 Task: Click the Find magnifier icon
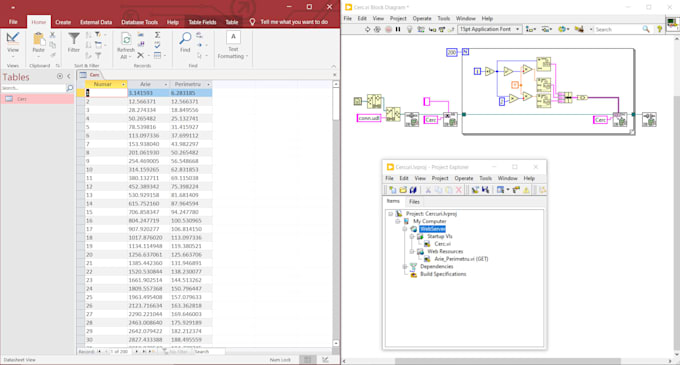click(x=185, y=38)
